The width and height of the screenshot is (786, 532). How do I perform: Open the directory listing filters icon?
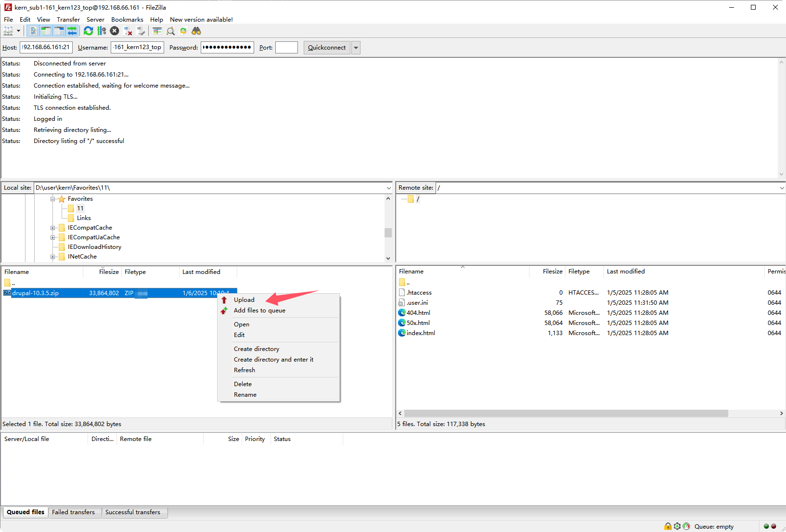tap(157, 31)
